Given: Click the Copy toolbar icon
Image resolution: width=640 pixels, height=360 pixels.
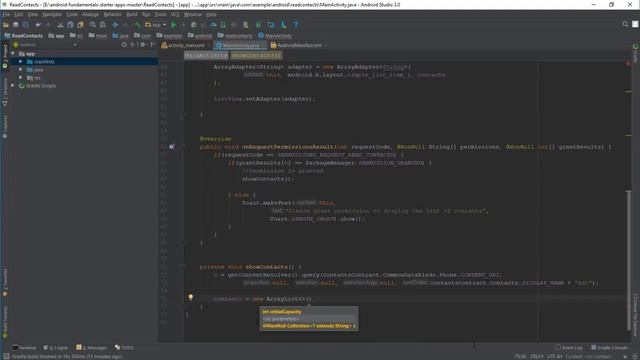Looking at the screenshot, I should (x=70, y=25).
